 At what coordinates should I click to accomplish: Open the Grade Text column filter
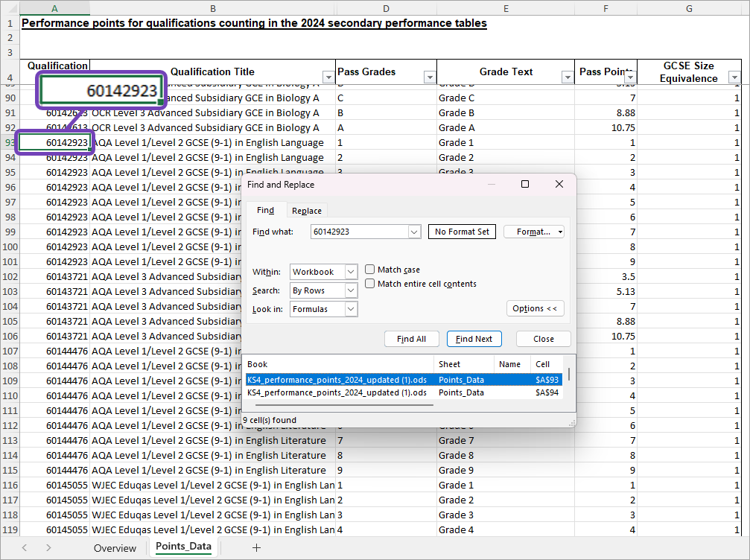tap(566, 77)
